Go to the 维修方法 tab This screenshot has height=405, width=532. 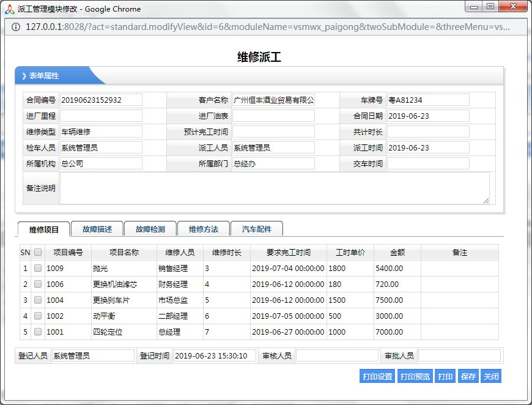click(203, 229)
